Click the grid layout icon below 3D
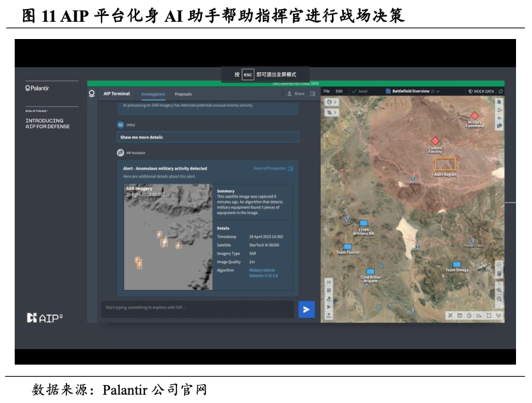 pos(329,290)
